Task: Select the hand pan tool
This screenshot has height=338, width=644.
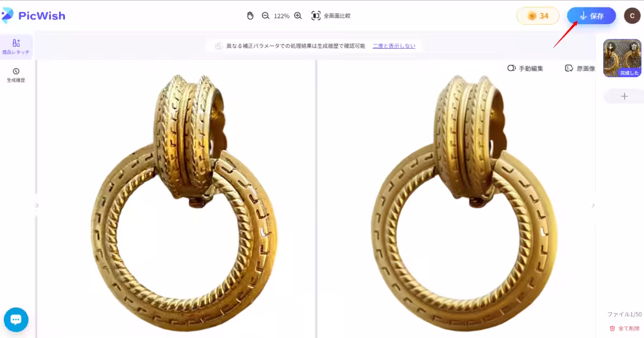Action: point(250,16)
